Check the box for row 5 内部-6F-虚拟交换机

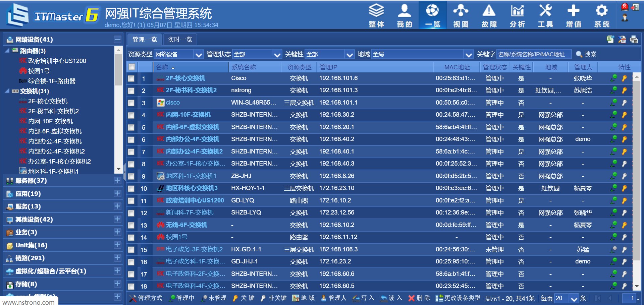[x=131, y=127]
